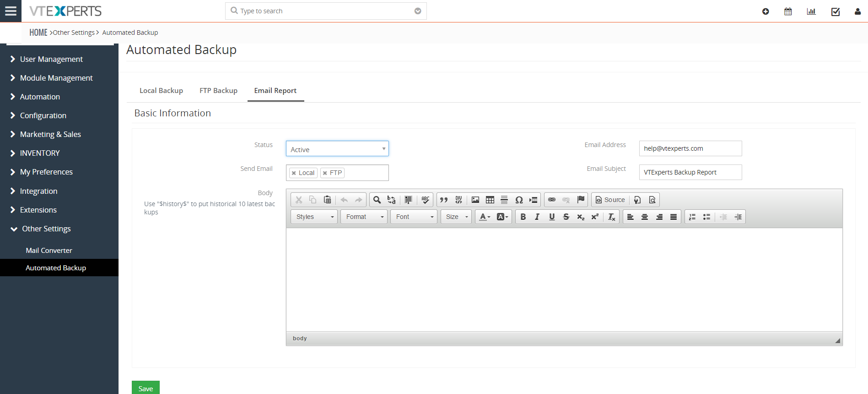
Task: Go to HOME in breadcrumb
Action: point(38,33)
